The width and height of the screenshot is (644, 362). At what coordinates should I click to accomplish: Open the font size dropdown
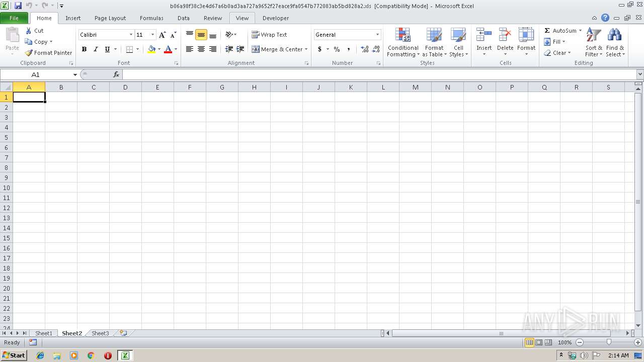[x=152, y=35]
